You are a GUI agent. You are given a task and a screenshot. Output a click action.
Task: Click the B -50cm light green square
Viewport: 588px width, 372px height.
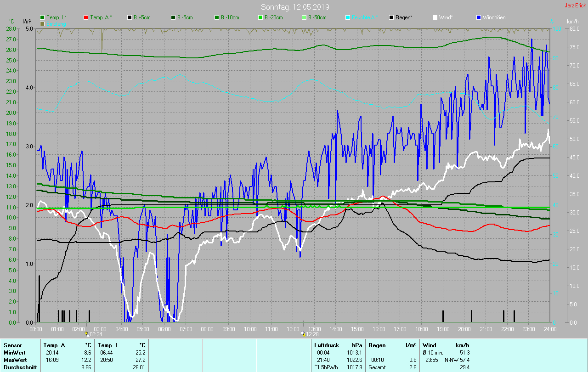[x=305, y=17]
